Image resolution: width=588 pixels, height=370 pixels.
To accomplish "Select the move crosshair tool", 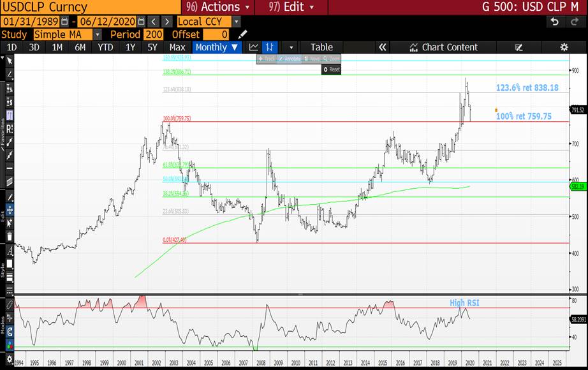I will 9,210.
